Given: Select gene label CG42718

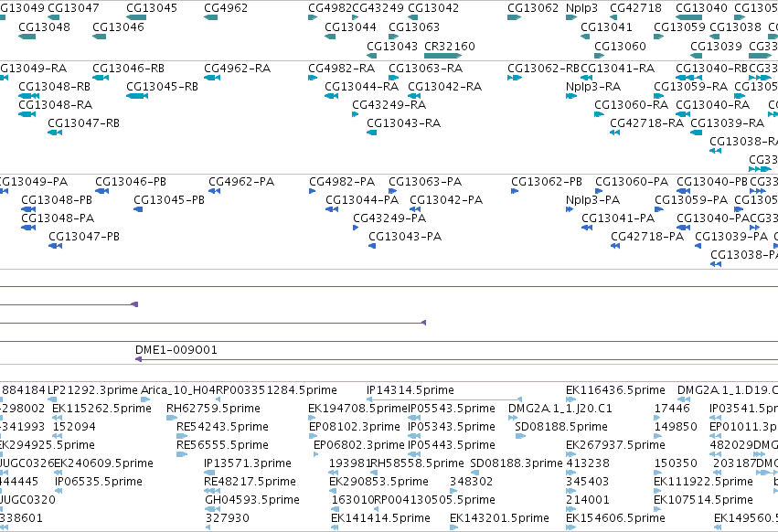Looking at the screenshot, I should pyautogui.click(x=635, y=8).
